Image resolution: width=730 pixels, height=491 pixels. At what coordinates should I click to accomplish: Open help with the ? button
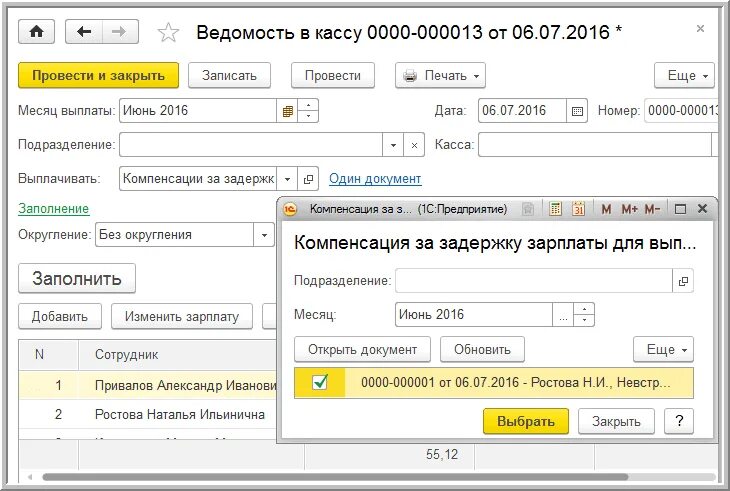click(x=679, y=421)
